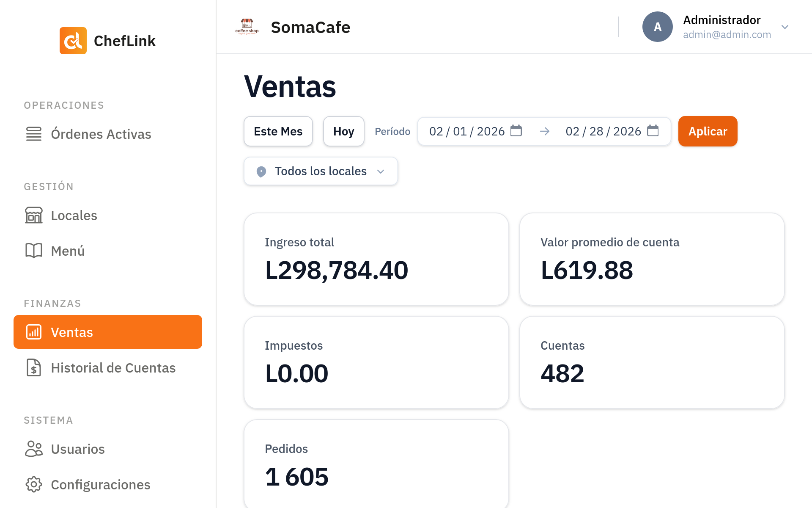Click the Historial de Cuentas receipt icon

click(x=34, y=368)
